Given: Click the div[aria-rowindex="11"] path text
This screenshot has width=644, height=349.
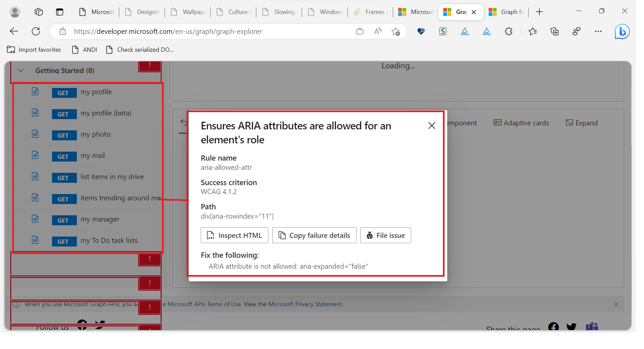Looking at the screenshot, I should (x=237, y=216).
